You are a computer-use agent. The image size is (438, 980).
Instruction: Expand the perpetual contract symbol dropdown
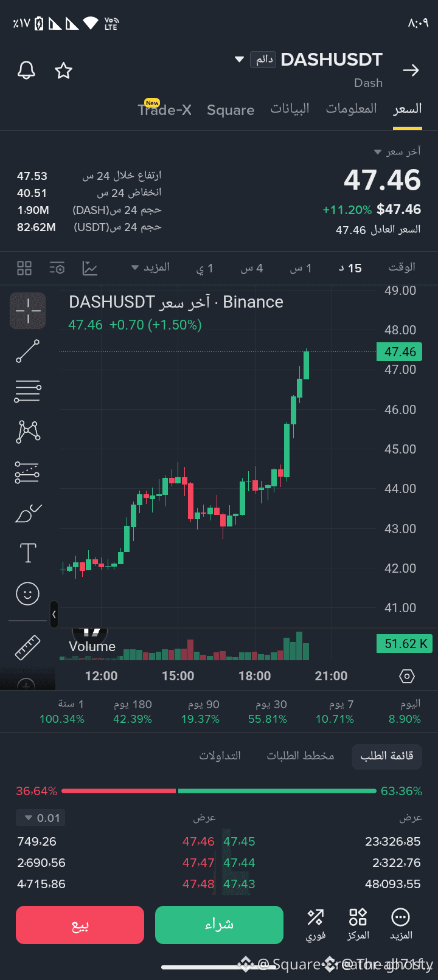coord(239,60)
